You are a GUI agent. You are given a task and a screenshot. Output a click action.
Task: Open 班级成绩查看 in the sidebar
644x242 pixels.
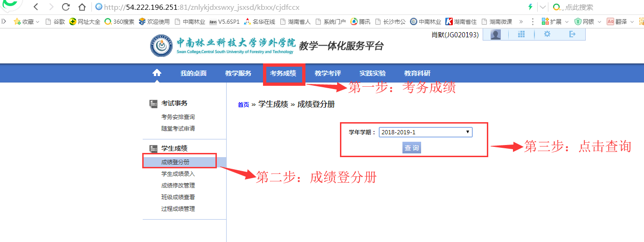pos(178,197)
